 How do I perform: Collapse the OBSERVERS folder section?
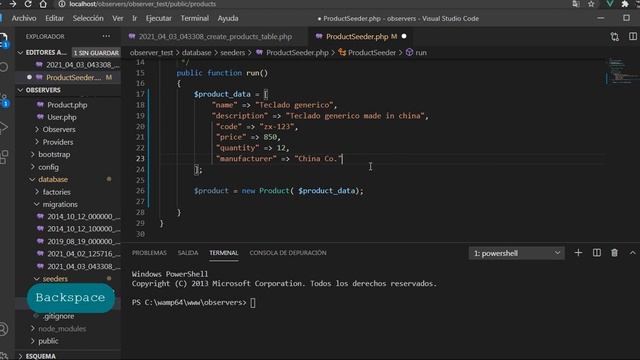(20, 90)
